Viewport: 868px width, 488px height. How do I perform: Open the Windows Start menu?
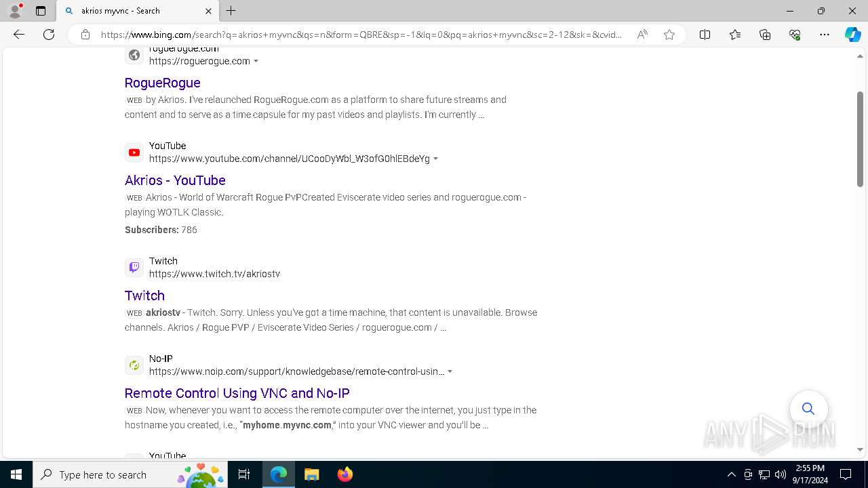pos(16,474)
